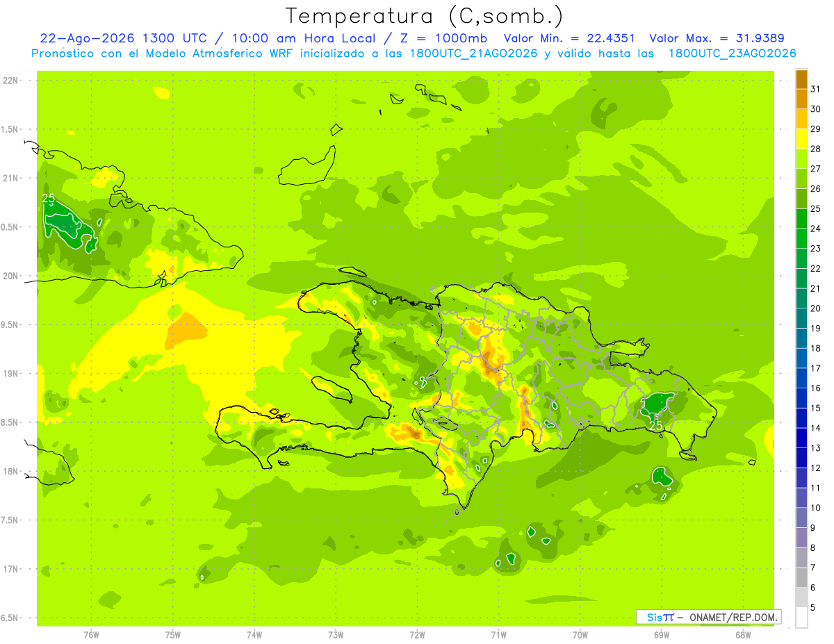Click the 21N latitude label
This screenshot has height=644, width=834.
point(10,178)
